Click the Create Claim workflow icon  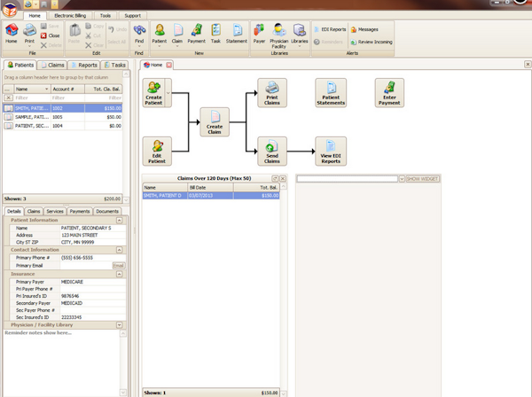[215, 121]
